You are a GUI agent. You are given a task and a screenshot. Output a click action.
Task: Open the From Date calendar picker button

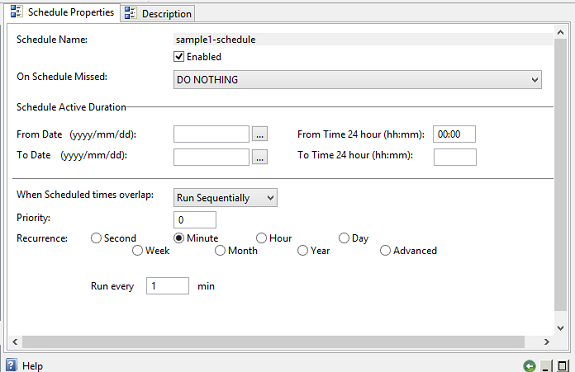[260, 134]
